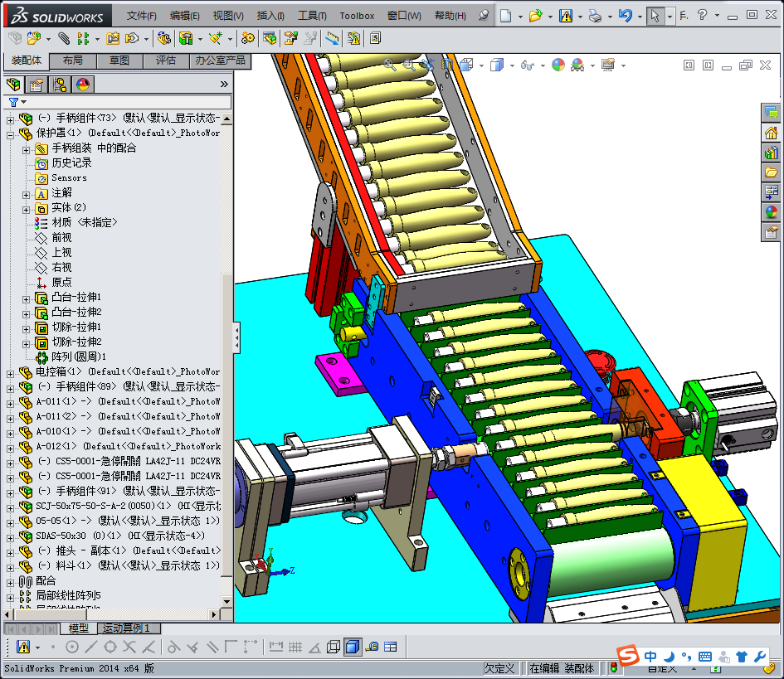Open the 文件(F) menu
Screen dimensions: 784x679
(x=142, y=16)
